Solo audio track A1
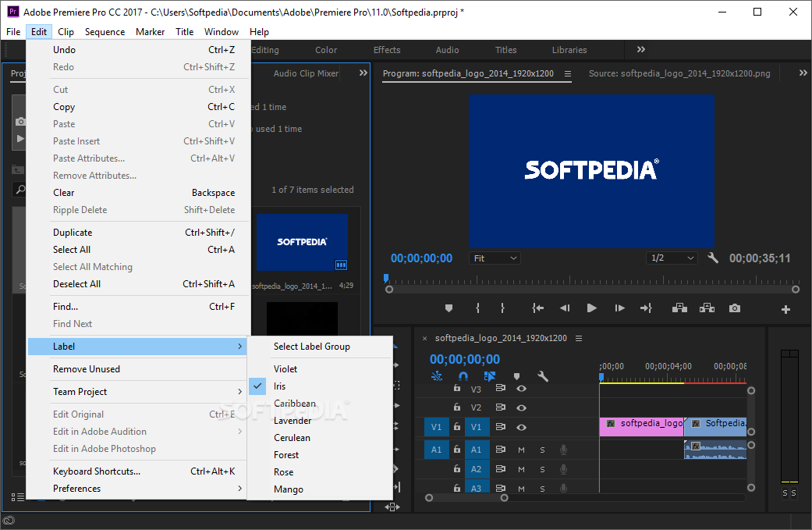The image size is (812, 530). coord(542,450)
